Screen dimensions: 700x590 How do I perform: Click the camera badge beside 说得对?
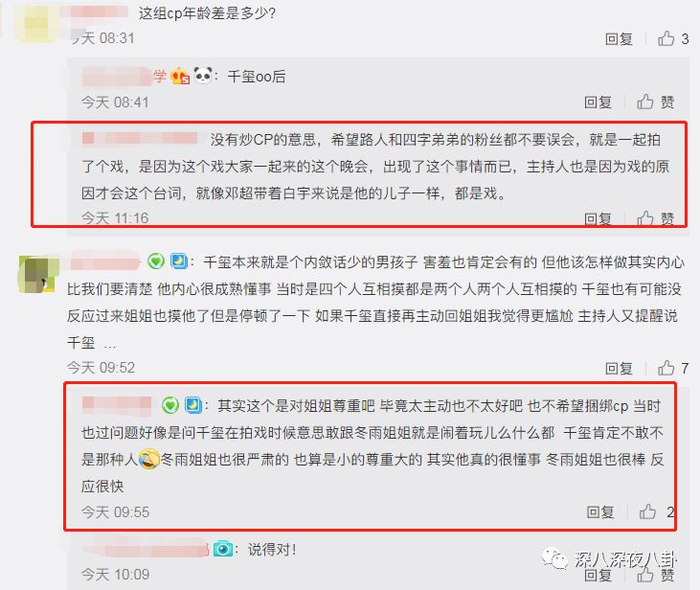(x=223, y=549)
